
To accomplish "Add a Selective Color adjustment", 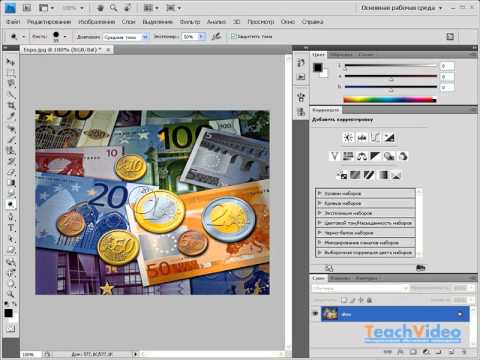I will (x=396, y=175).
